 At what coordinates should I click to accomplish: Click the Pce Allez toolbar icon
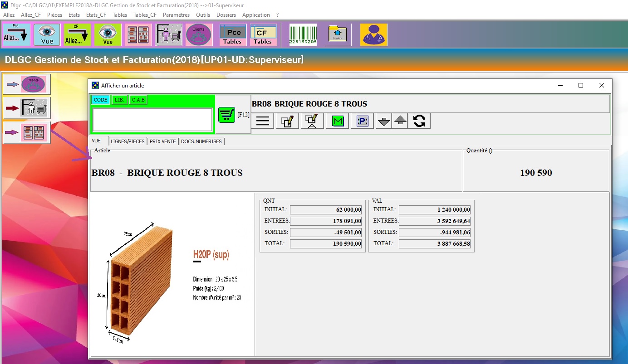point(16,35)
